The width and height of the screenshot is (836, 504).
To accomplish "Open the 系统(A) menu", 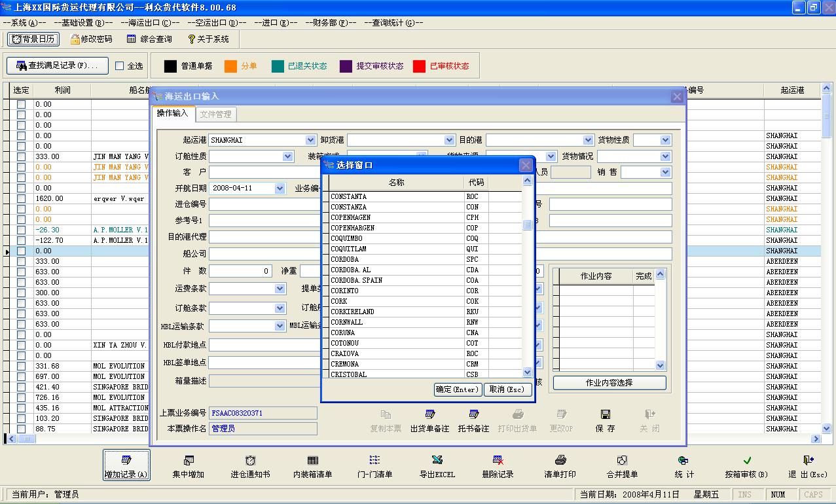I will click(25, 23).
